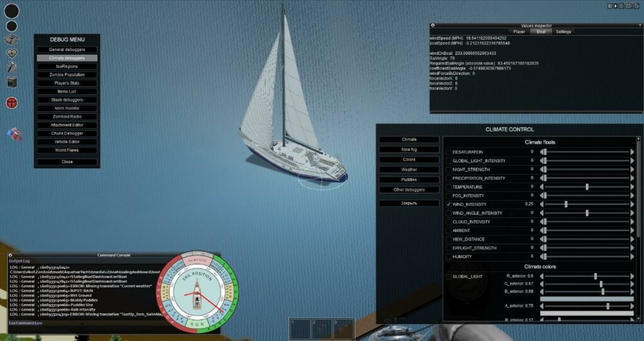
Task: Switch to Boat tab in Values inspector
Action: click(x=541, y=31)
